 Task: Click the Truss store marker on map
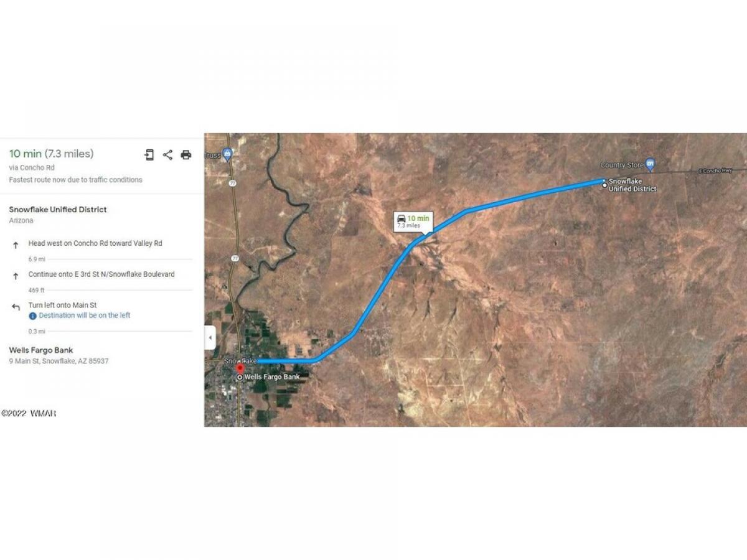point(227,153)
